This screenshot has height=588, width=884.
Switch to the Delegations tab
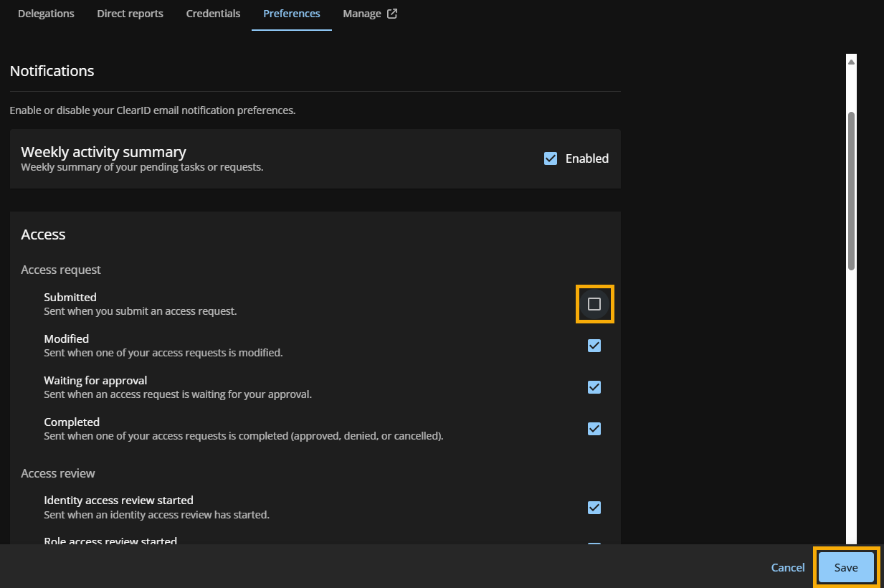tap(46, 13)
